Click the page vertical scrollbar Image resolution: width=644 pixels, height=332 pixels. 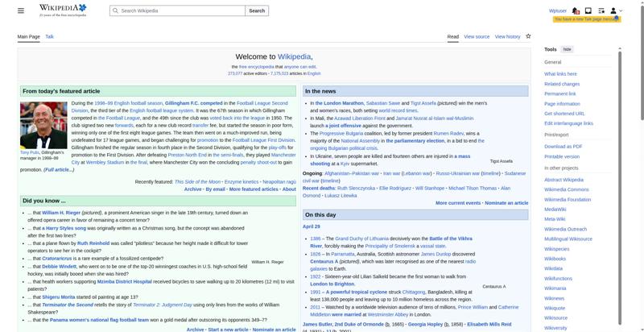[641, 161]
